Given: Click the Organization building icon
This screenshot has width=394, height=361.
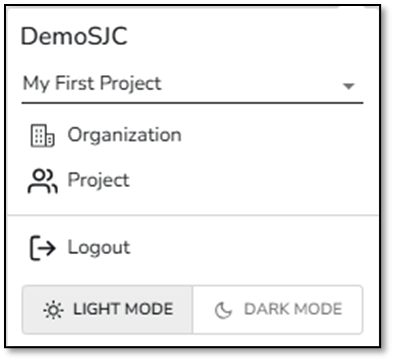Looking at the screenshot, I should pyautogui.click(x=42, y=136).
